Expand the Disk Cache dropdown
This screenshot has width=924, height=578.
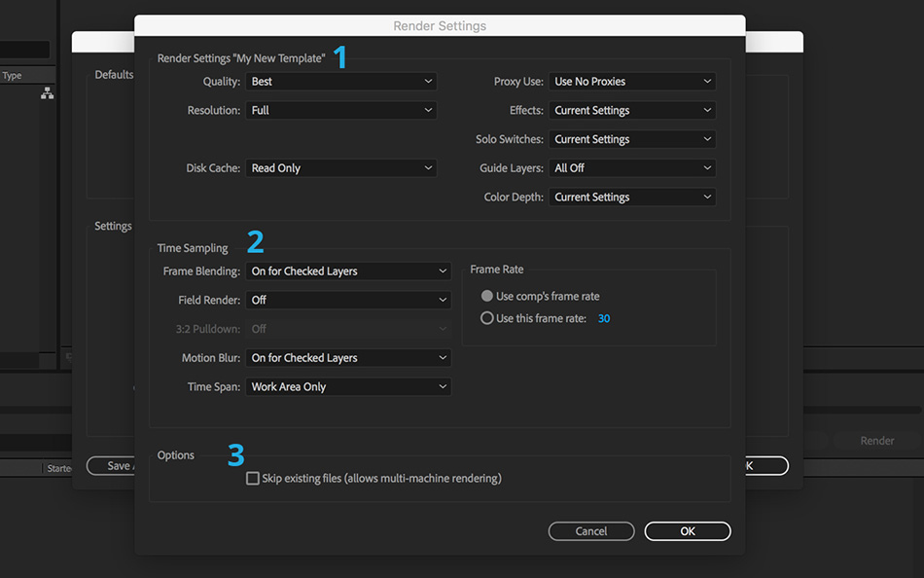340,168
